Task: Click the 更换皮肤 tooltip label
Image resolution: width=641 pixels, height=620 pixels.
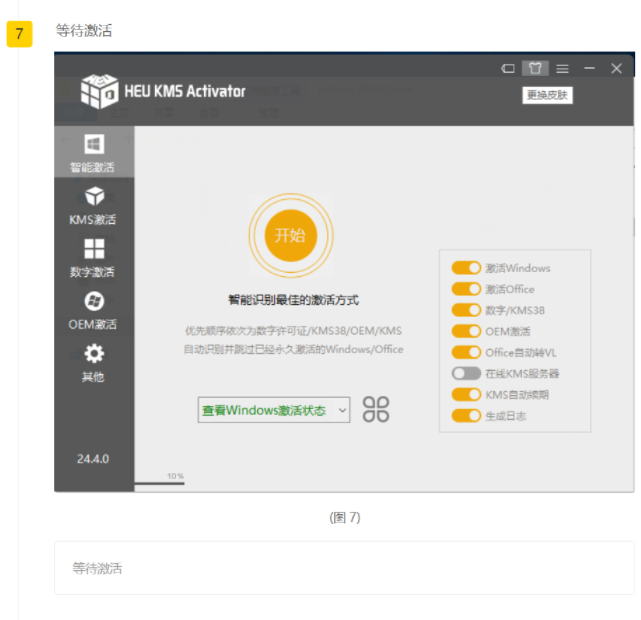Action: click(x=547, y=95)
